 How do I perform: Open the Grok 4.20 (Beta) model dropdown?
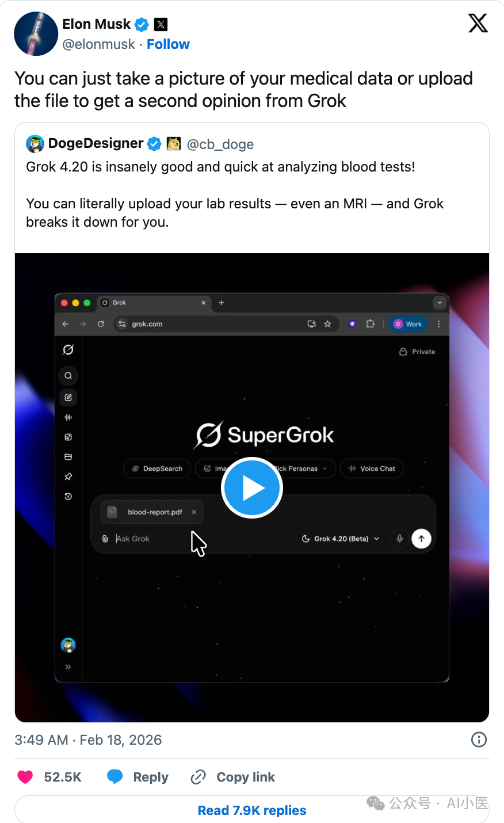coord(341,539)
